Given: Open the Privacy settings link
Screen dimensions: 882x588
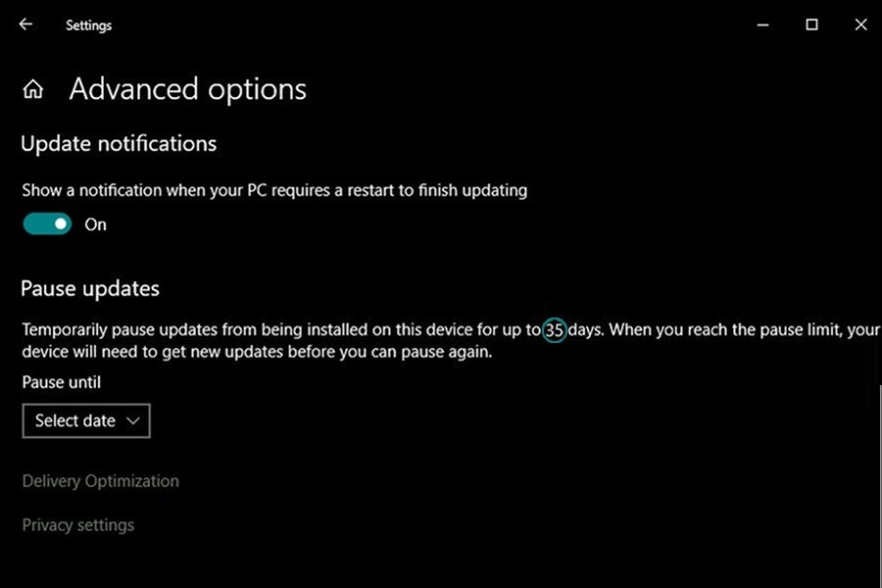Looking at the screenshot, I should [77, 525].
